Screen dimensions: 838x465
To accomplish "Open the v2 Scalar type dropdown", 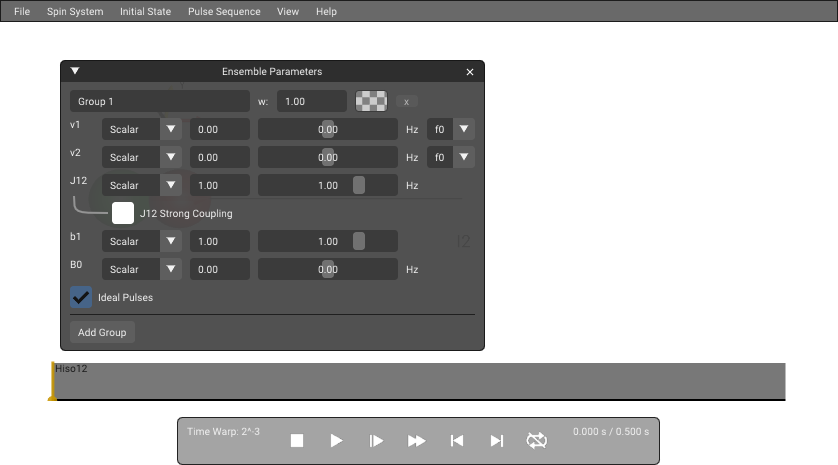I will pyautogui.click(x=142, y=157).
